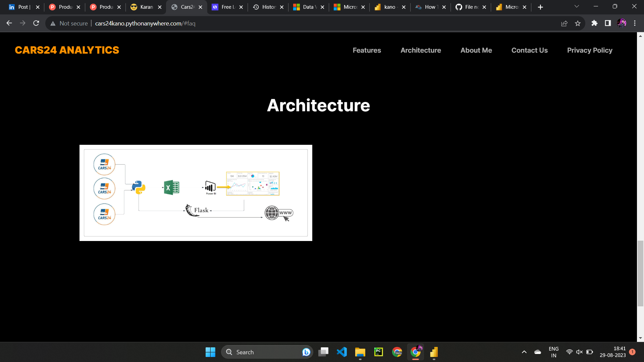Open the Extensions puzzle icon
Viewport: 644px width, 362px height.
coord(594,23)
